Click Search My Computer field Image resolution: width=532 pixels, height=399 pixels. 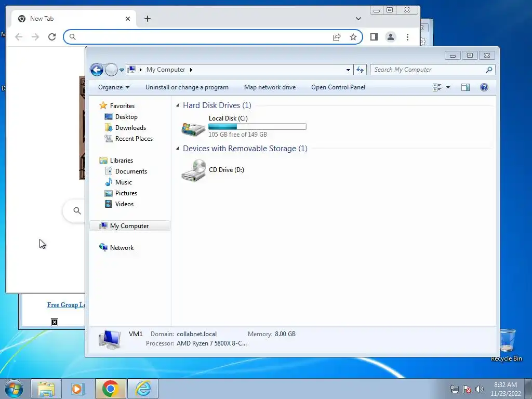tap(432, 70)
